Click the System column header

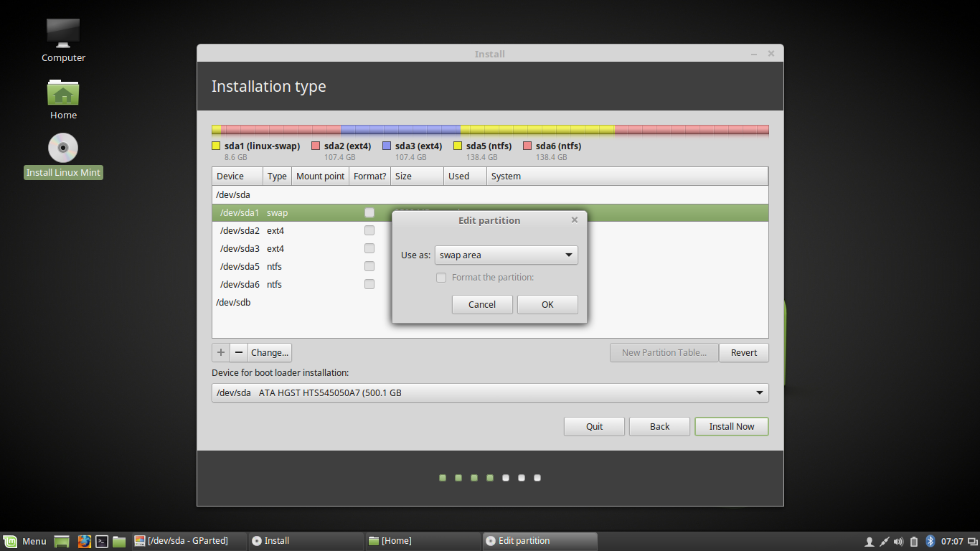[628, 176]
